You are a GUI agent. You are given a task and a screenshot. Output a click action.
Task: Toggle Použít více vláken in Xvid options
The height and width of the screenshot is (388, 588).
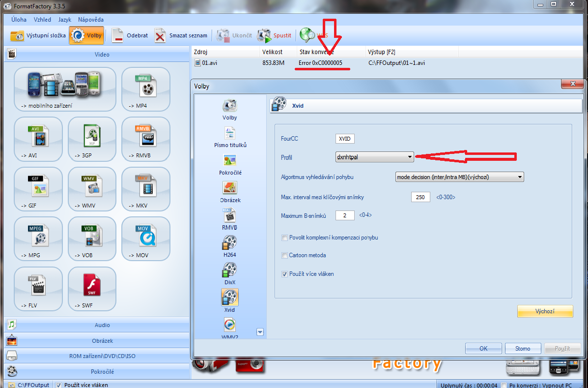coord(284,274)
